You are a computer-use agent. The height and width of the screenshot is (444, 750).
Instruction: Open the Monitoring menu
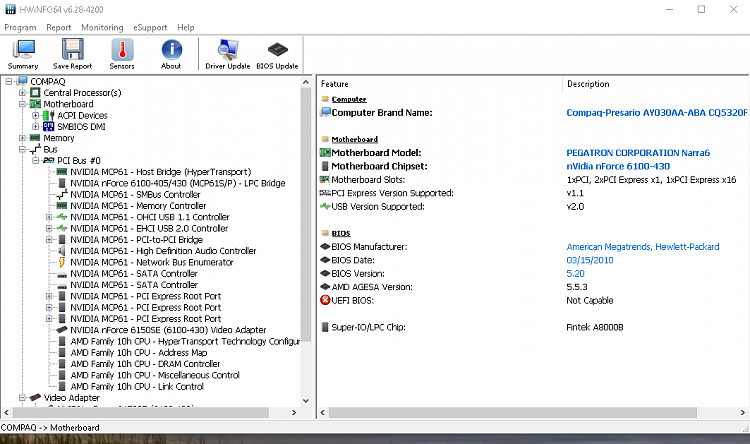102,27
